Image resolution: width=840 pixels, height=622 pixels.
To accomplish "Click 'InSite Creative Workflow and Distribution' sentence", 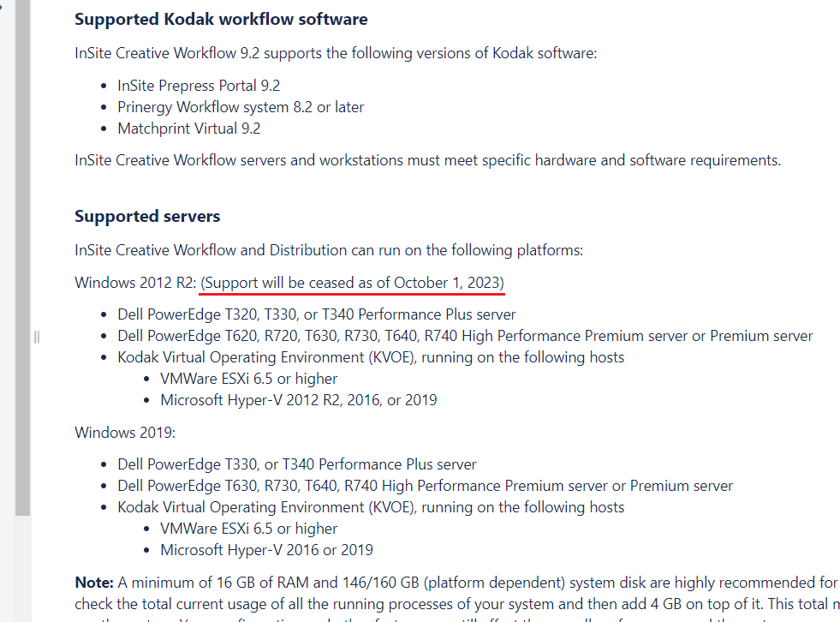I will [329, 250].
